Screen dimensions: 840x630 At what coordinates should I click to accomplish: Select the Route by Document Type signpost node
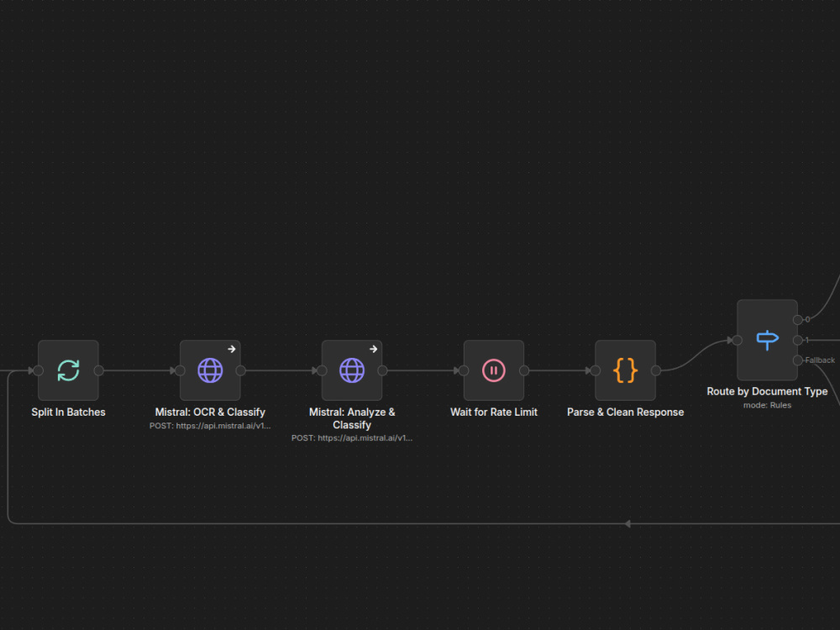pos(767,339)
